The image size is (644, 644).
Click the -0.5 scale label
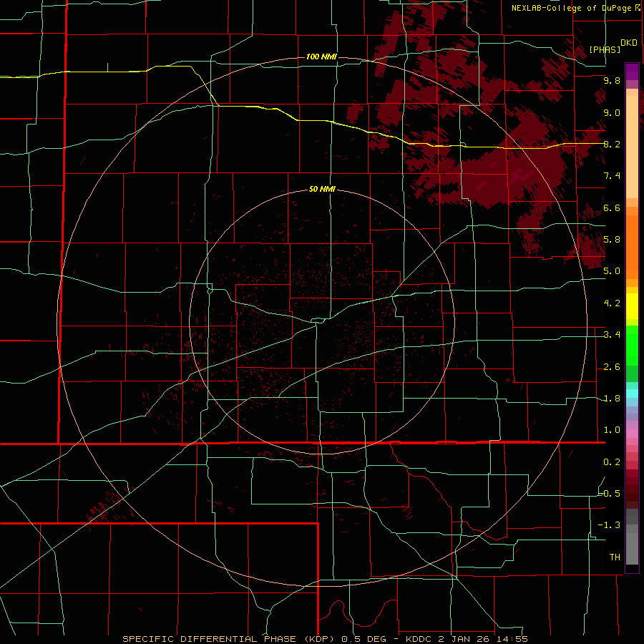pos(610,494)
